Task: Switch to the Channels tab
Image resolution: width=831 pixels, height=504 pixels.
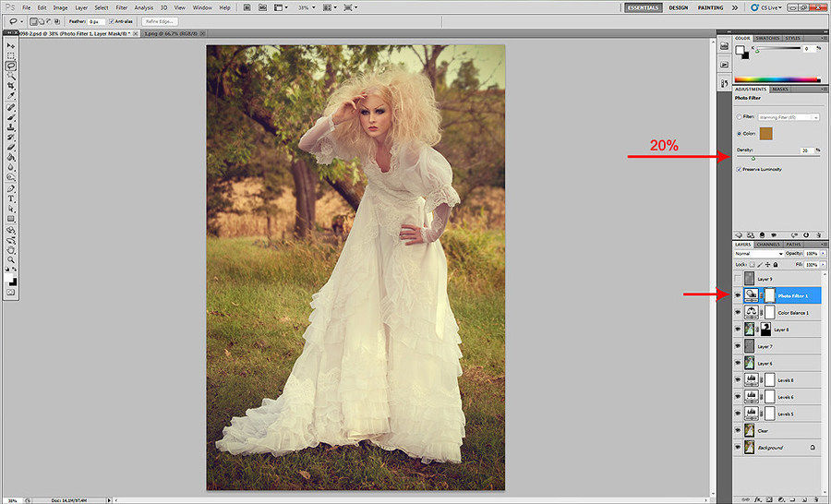Action: 768,245
